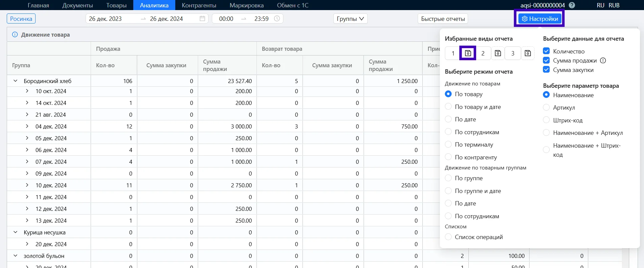Click the clock icon in time range
This screenshot has width=644, height=268.
277,18
